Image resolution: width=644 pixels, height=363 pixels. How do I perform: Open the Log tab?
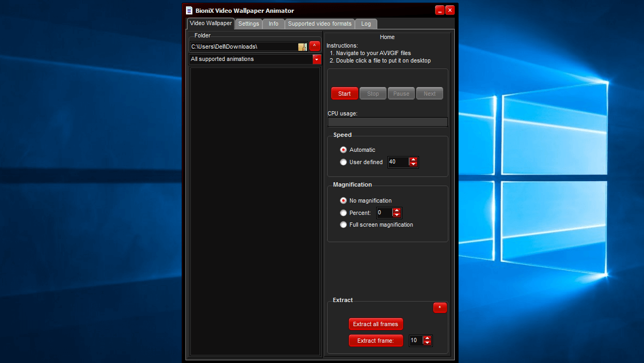coord(366,24)
